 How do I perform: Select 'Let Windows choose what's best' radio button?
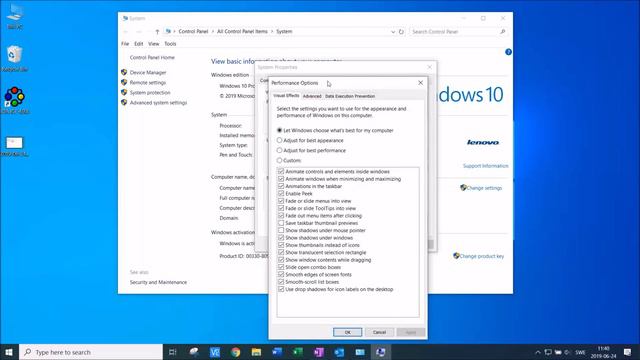tap(280, 130)
